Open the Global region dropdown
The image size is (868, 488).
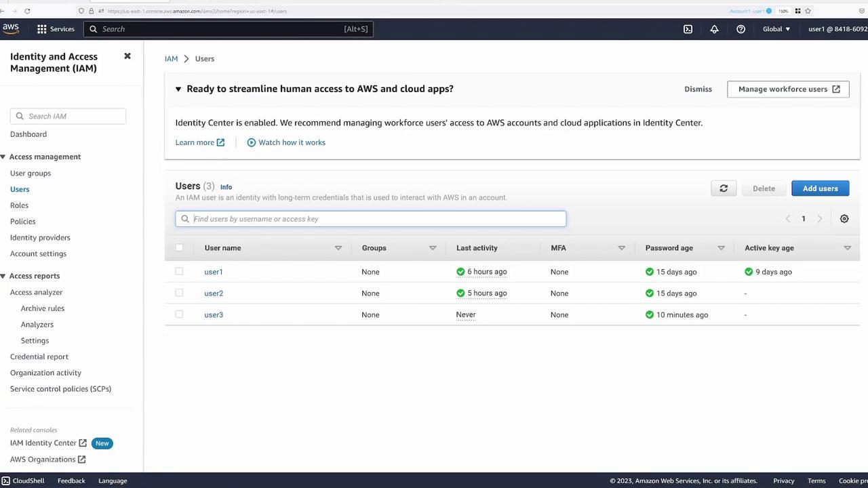point(776,29)
